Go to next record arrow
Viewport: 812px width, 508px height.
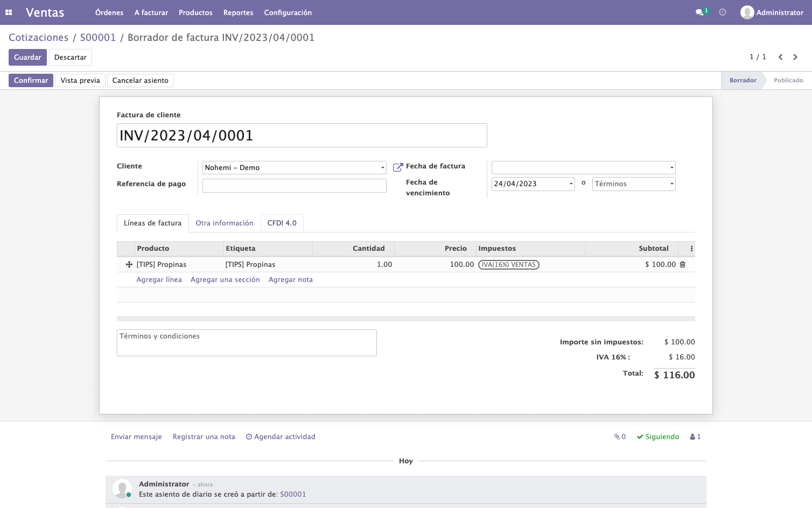point(795,57)
